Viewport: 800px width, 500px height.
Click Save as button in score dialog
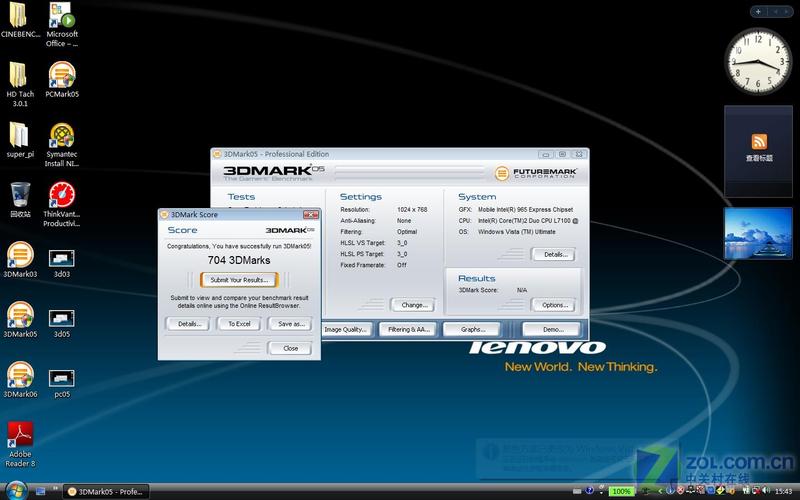[290, 324]
